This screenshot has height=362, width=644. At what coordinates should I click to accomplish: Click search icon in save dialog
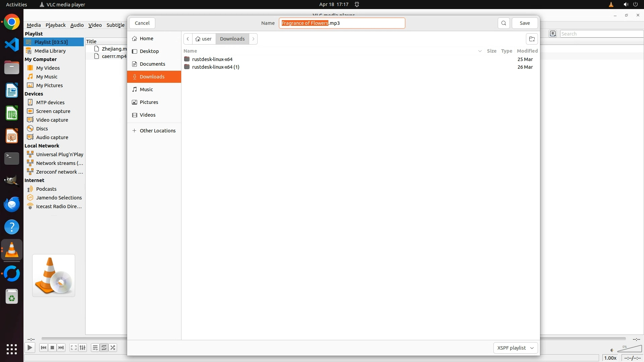click(x=503, y=23)
